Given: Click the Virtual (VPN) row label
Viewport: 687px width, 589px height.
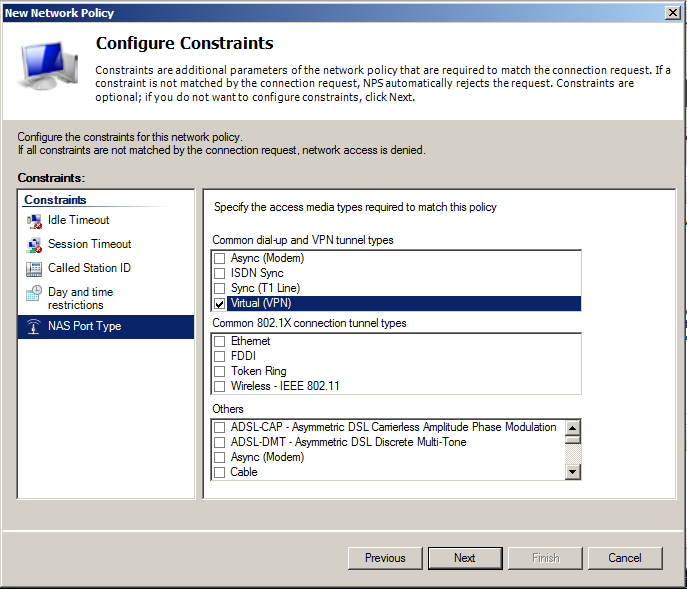Looking at the screenshot, I should tap(261, 303).
